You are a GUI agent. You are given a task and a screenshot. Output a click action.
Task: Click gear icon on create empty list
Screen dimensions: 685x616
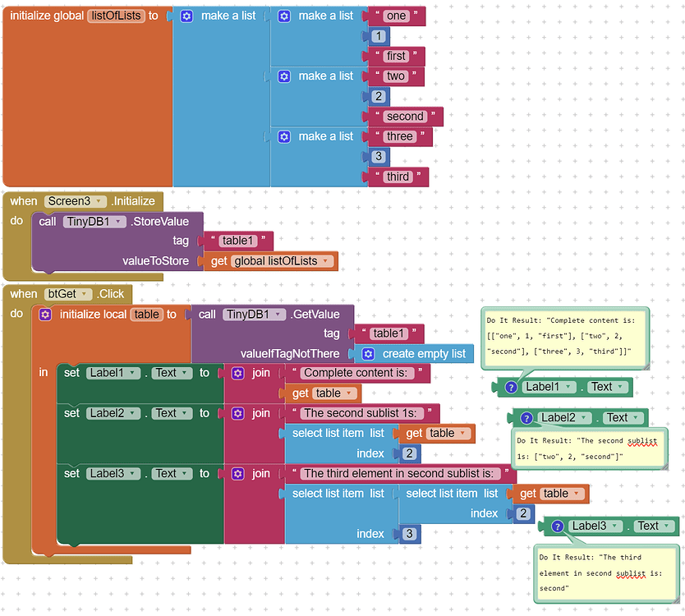pyautogui.click(x=368, y=354)
